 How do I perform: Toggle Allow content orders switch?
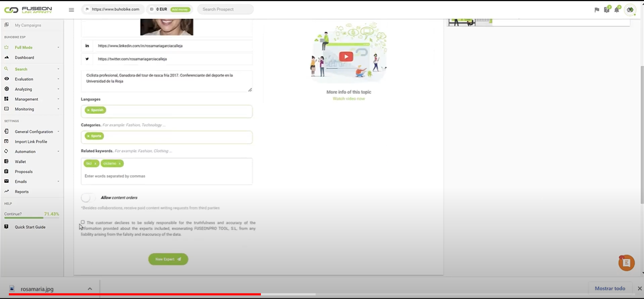point(88,198)
